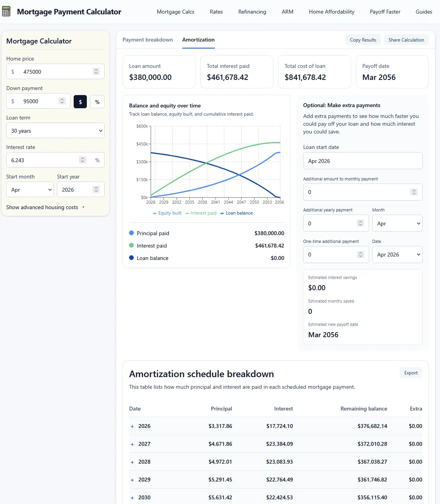Open the Mortgage Calcs menu
The image size is (440, 504).
coord(176,12)
